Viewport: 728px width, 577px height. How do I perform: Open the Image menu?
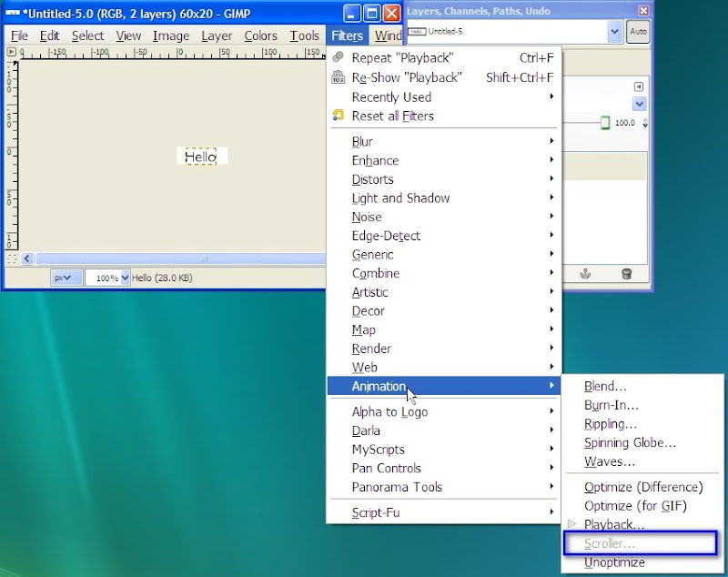pyautogui.click(x=171, y=35)
